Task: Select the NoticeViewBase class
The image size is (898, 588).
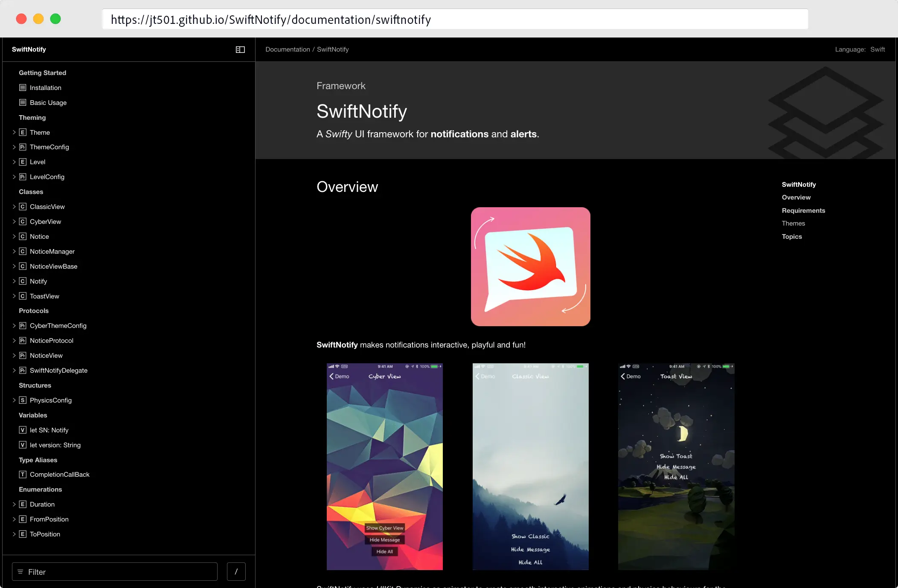Action: coord(54,266)
